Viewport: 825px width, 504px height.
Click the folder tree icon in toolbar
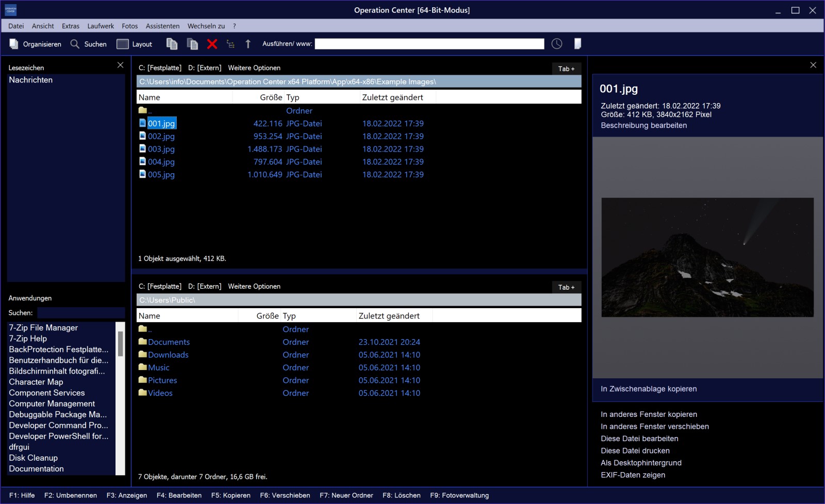[x=230, y=44]
